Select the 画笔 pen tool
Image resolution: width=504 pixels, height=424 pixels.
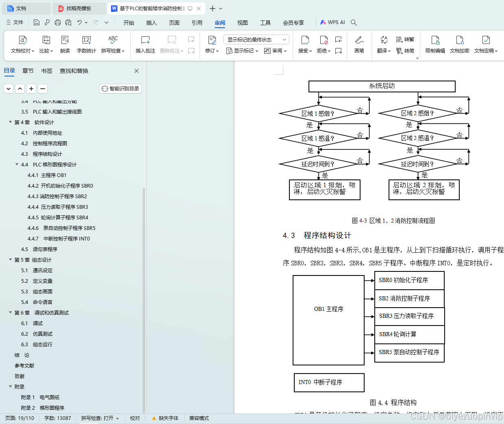pos(359,45)
